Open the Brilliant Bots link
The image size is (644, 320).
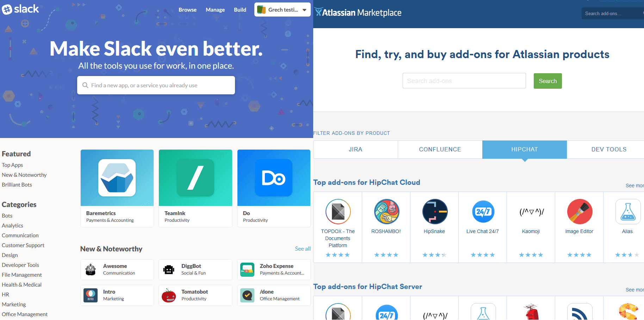pos(17,184)
